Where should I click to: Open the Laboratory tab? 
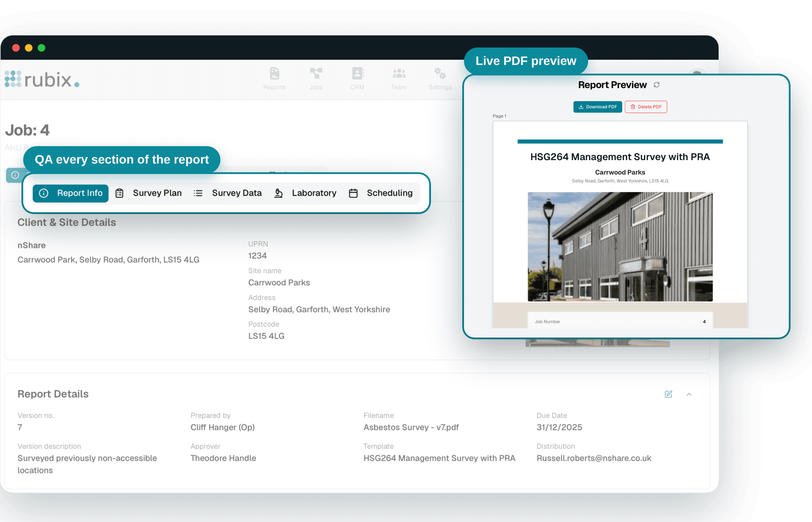tap(305, 193)
